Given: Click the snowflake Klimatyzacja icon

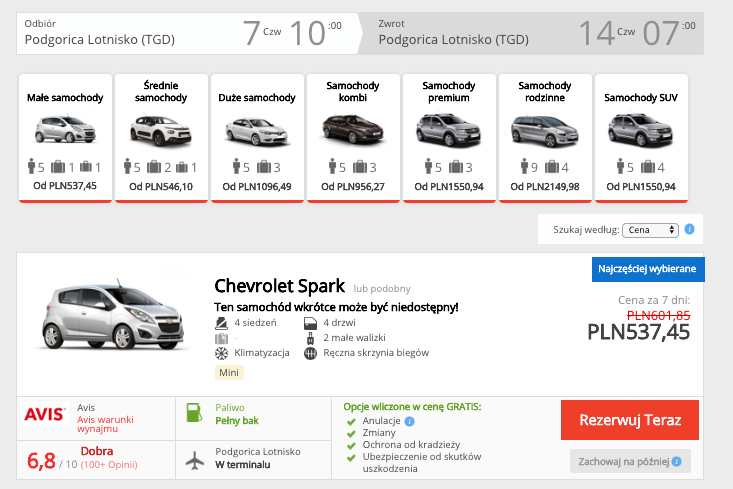Looking at the screenshot, I should (x=221, y=353).
